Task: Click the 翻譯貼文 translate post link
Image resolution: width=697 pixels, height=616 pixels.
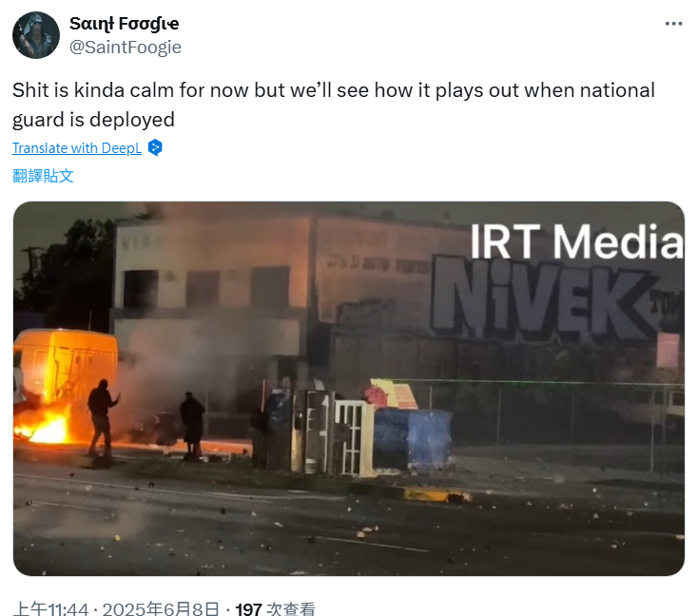Action: point(43,176)
